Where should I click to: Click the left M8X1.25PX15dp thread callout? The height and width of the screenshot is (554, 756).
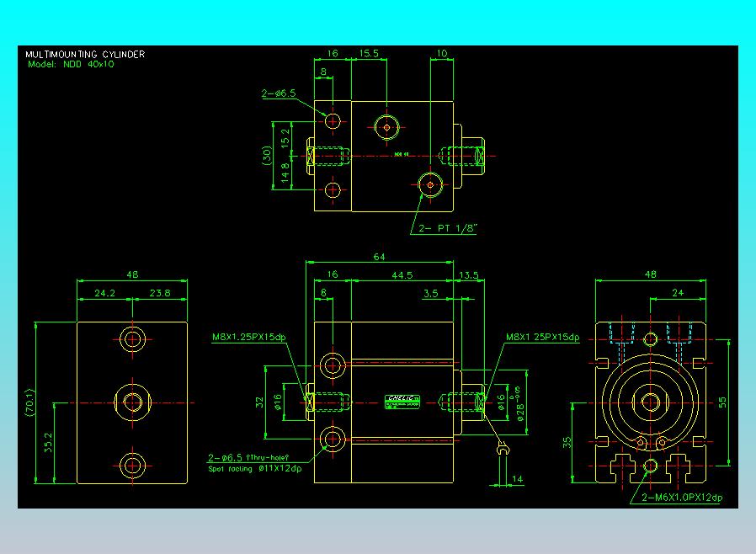[249, 337]
